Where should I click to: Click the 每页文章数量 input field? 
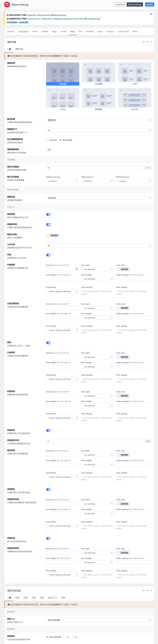(95, 168)
